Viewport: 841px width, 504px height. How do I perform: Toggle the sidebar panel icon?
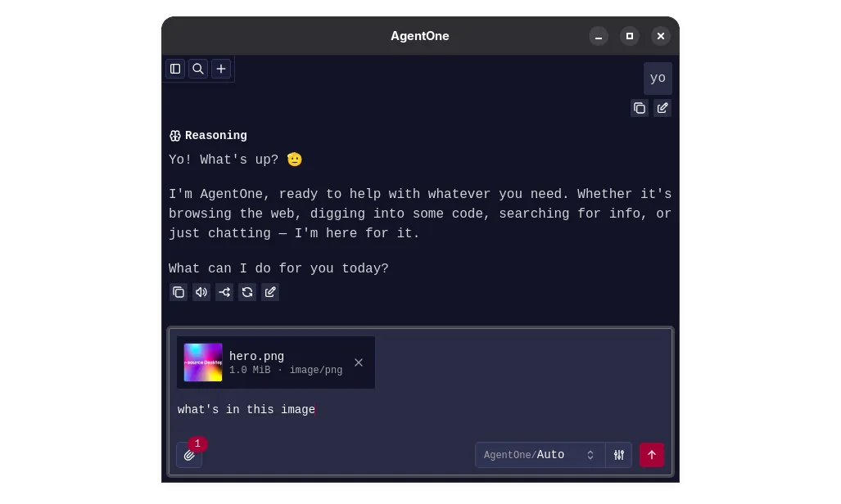pyautogui.click(x=175, y=69)
